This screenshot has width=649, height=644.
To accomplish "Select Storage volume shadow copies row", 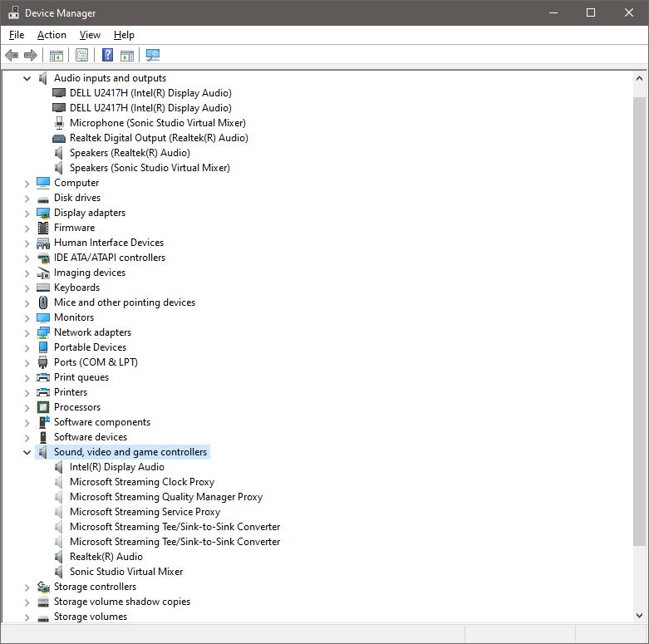I will pos(122,602).
